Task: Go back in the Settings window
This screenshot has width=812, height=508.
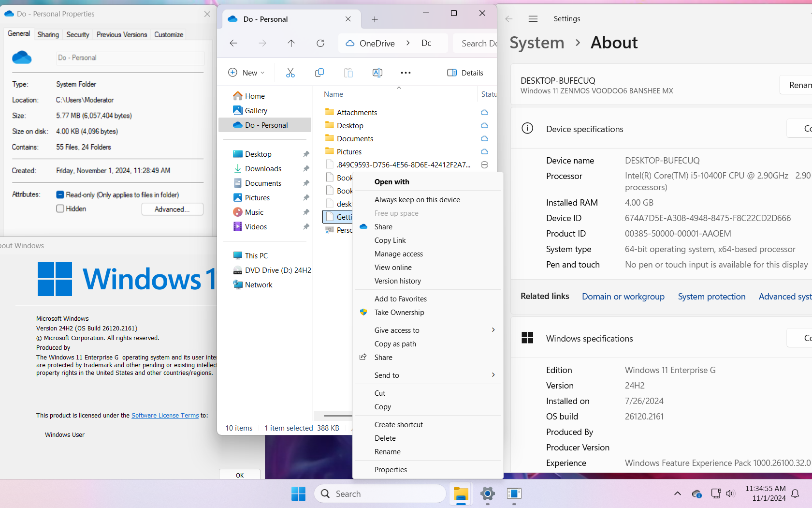Action: point(508,19)
